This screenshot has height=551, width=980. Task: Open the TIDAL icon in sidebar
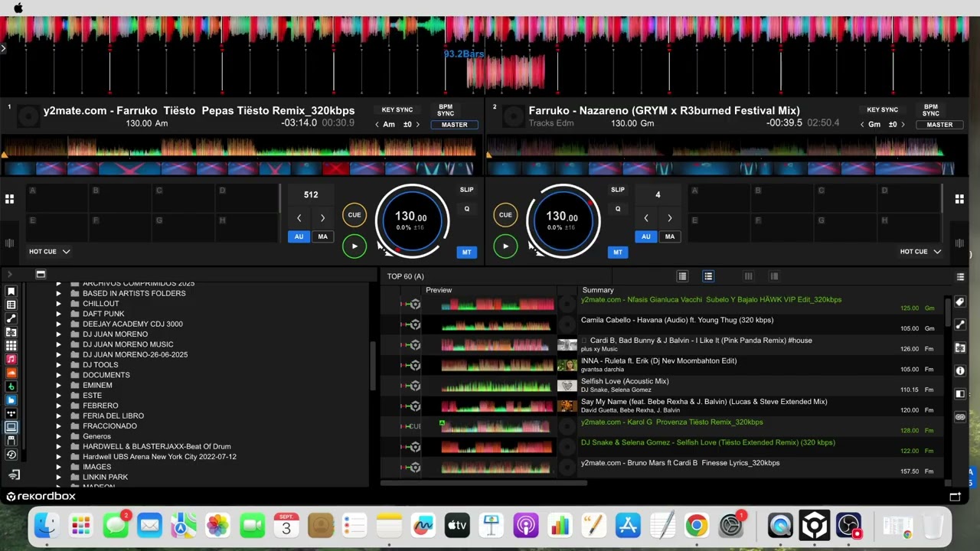click(x=11, y=413)
